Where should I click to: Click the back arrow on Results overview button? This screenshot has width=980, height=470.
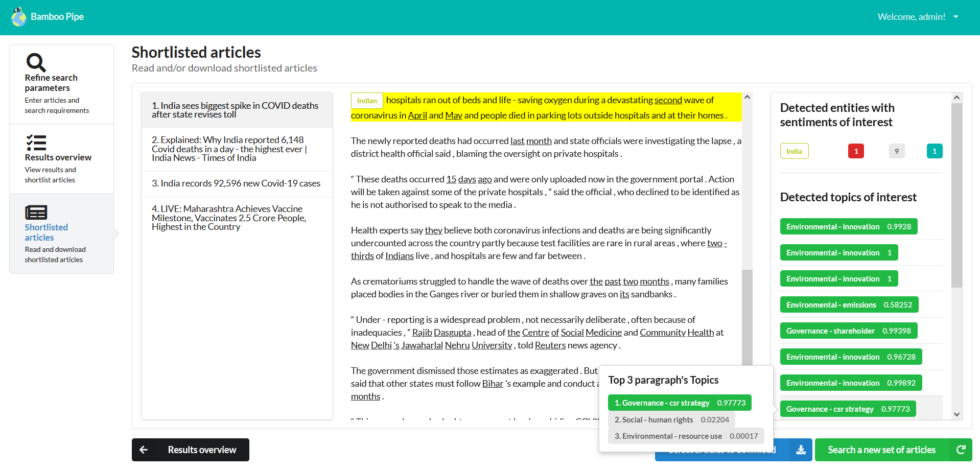[x=144, y=450]
